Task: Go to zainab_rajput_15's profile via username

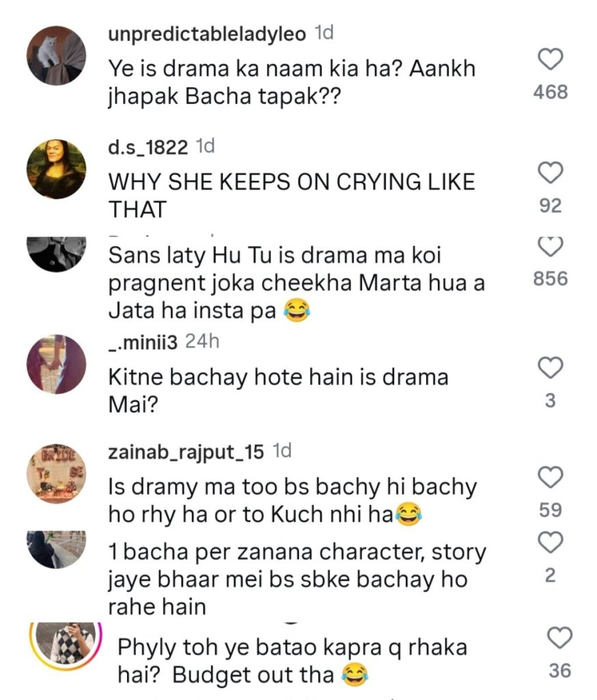Action: pos(186,450)
